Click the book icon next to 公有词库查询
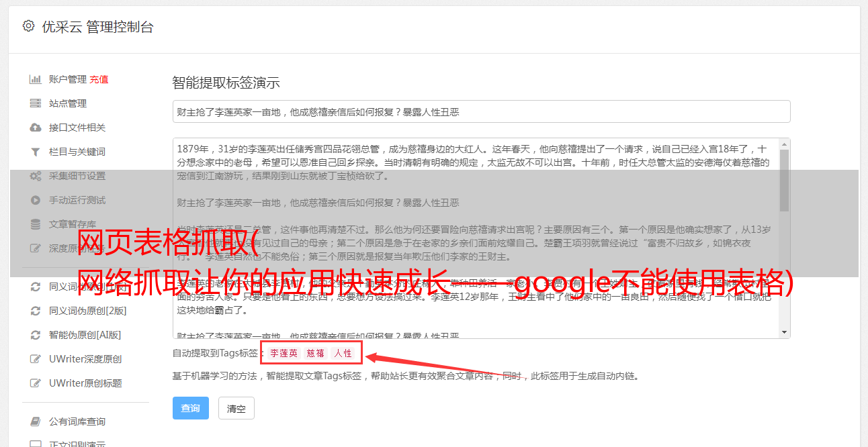The image size is (868, 447). pyautogui.click(x=35, y=421)
